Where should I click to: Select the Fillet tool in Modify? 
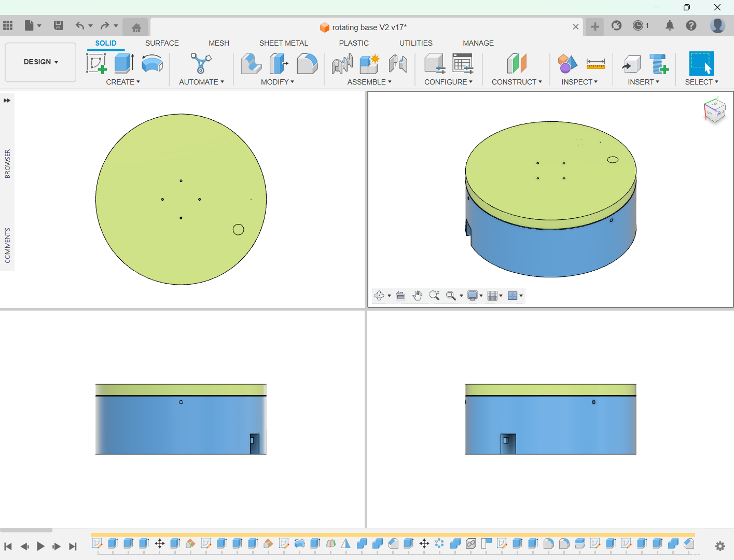click(x=307, y=64)
